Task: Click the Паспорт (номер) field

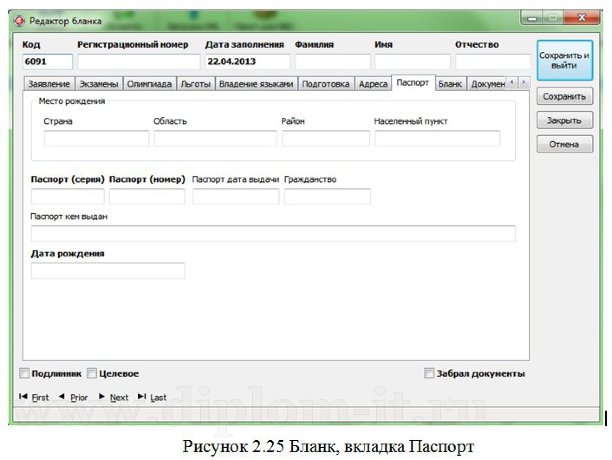Action: point(147,196)
